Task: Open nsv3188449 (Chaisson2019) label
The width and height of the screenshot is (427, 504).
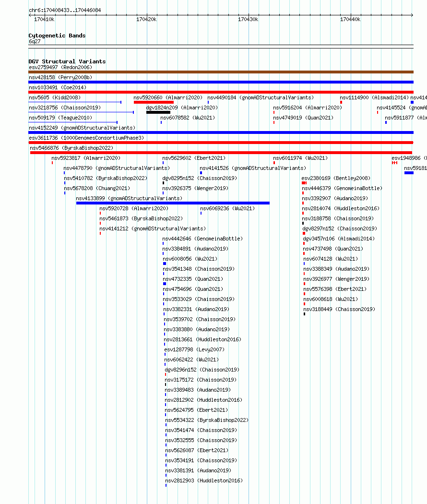Action: pyautogui.click(x=339, y=309)
